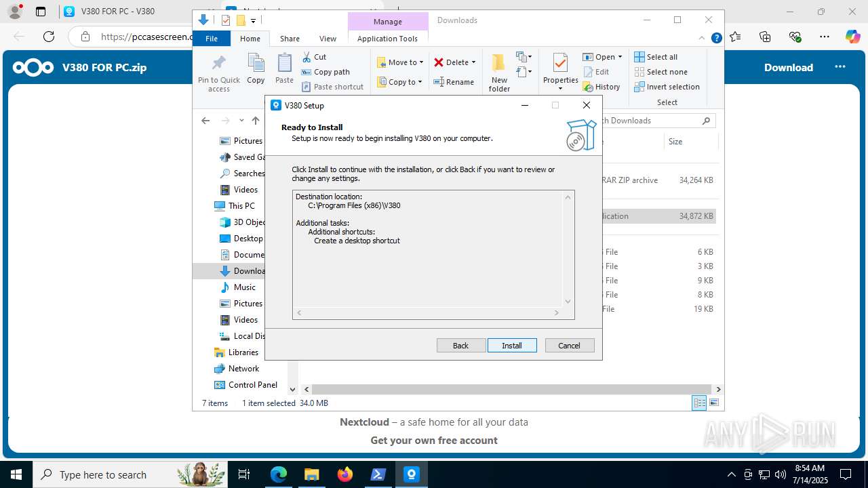Click Download on Nextcloud page
The width and height of the screenshot is (868, 488).
tap(789, 67)
